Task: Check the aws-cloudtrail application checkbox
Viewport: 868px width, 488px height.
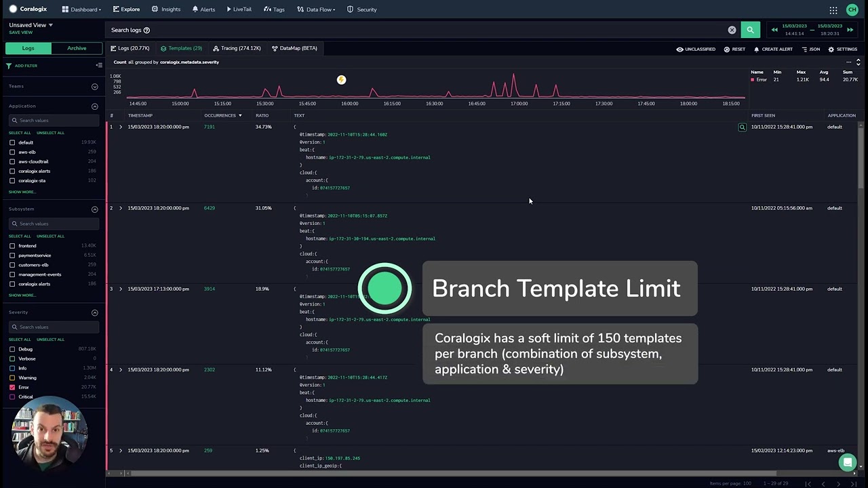Action: pyautogui.click(x=12, y=161)
